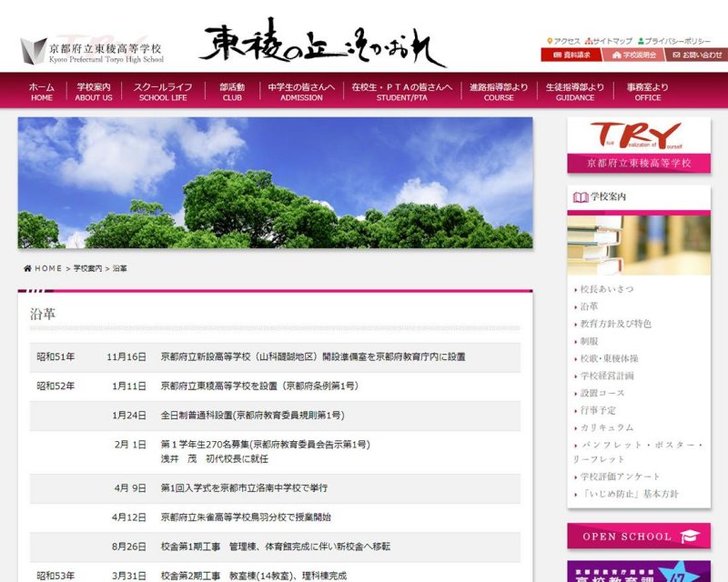Select the 部活動 CLUB menu item
Viewport: 728px width, 582px height.
coord(232,92)
